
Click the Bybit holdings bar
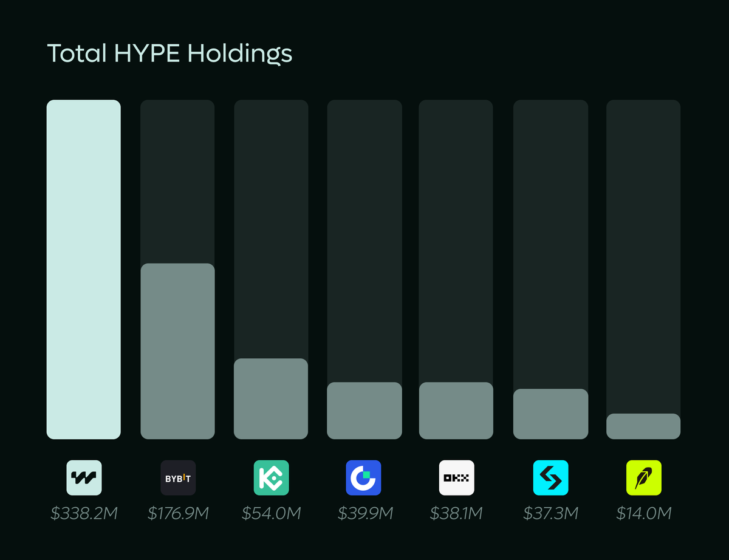[177, 350]
